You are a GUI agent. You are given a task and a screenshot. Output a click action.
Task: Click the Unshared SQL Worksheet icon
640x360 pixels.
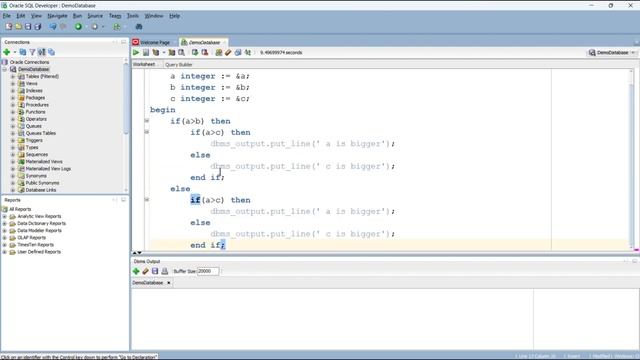219,53
